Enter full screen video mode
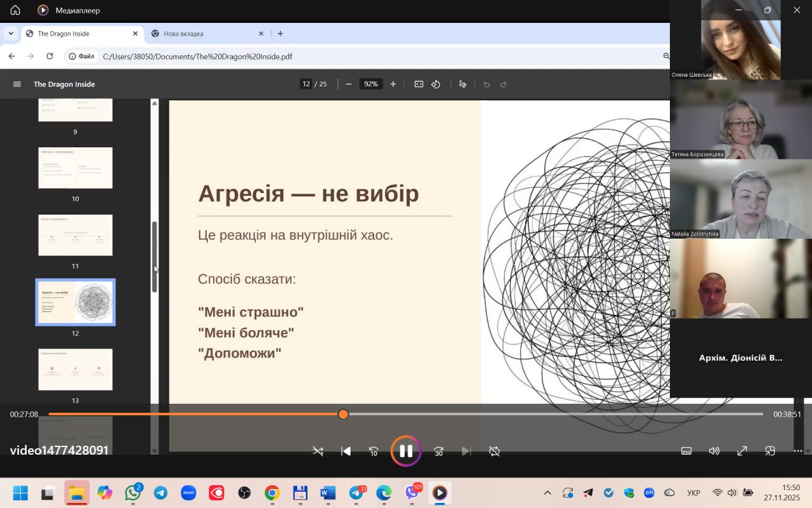 [742, 451]
